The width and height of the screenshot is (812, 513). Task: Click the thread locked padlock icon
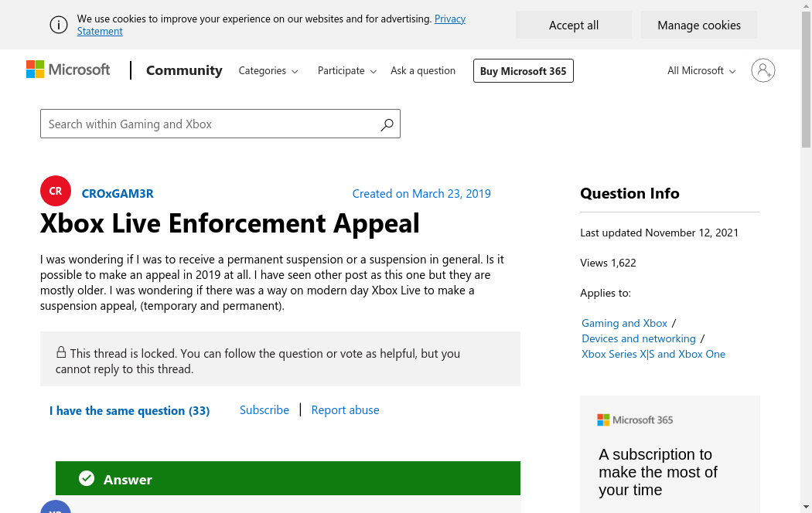(61, 352)
